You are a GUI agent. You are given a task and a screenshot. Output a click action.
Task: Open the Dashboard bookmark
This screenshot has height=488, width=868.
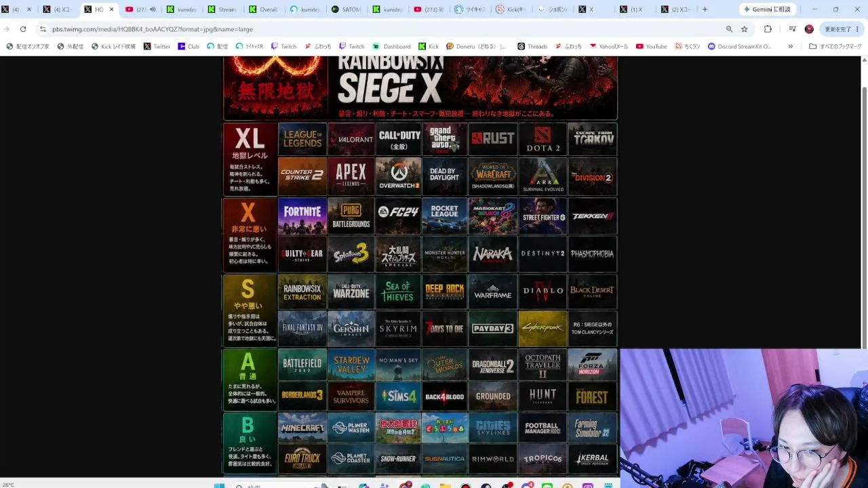click(392, 47)
